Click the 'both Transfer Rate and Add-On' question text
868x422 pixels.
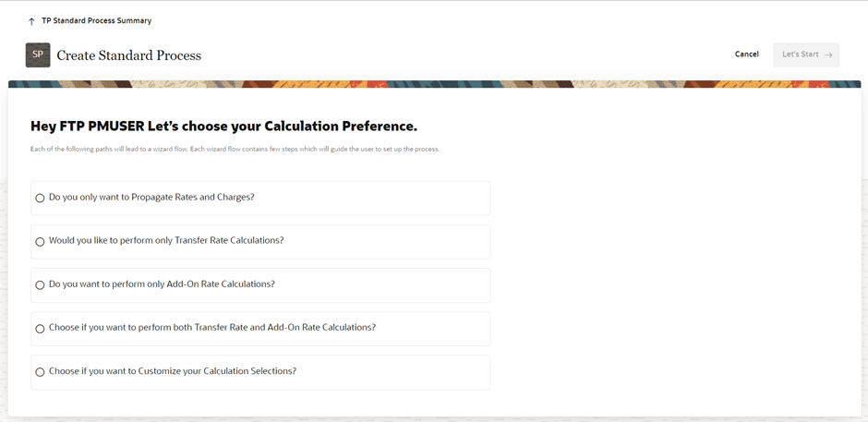point(212,328)
